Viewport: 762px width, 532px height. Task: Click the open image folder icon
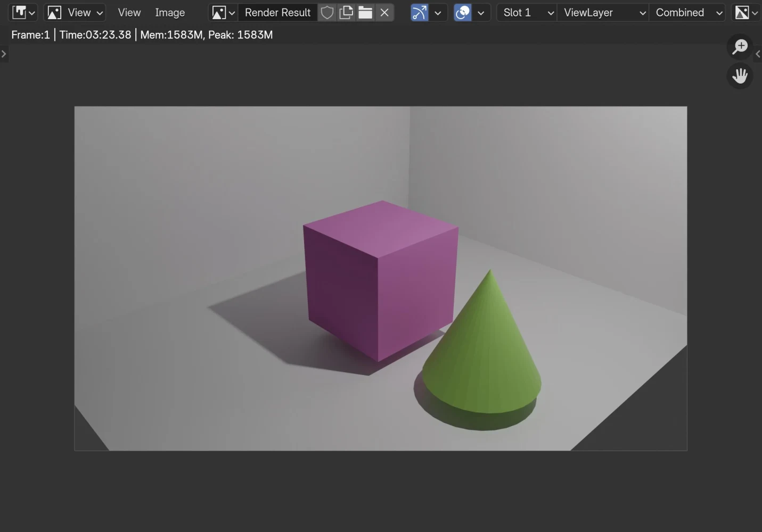(x=365, y=12)
